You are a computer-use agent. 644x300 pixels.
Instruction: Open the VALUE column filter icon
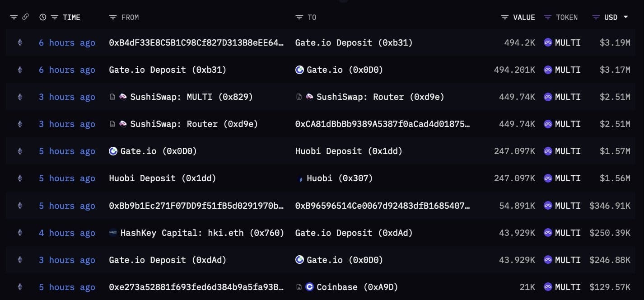click(x=505, y=17)
